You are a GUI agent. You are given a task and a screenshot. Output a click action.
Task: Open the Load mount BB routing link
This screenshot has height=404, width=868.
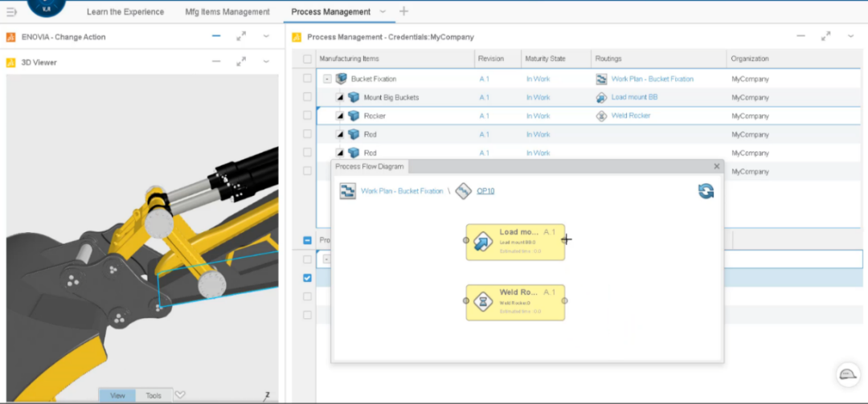click(x=634, y=97)
